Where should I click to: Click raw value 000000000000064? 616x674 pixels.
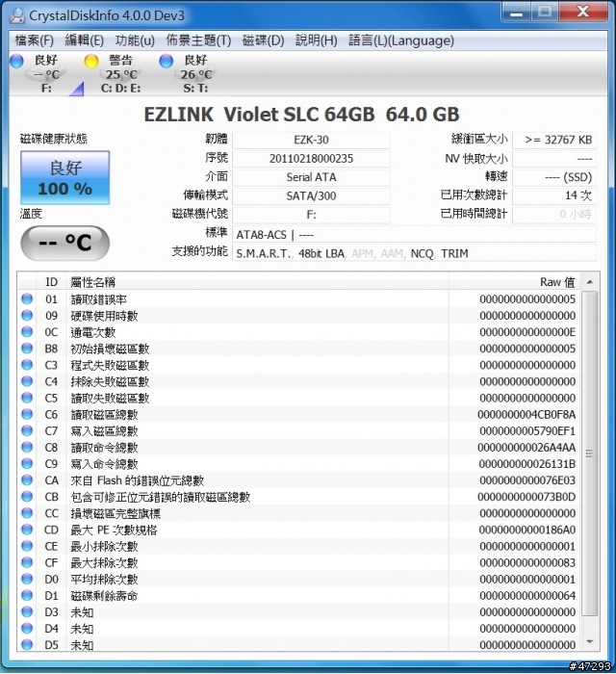[x=527, y=596]
